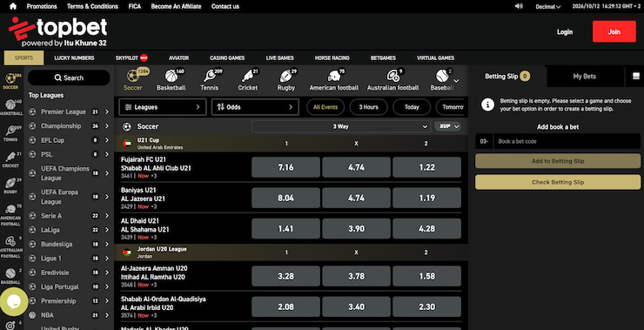The height and width of the screenshot is (330, 644).
Task: Click the Jordan flag beside Jordan U20 League
Action: click(x=127, y=253)
